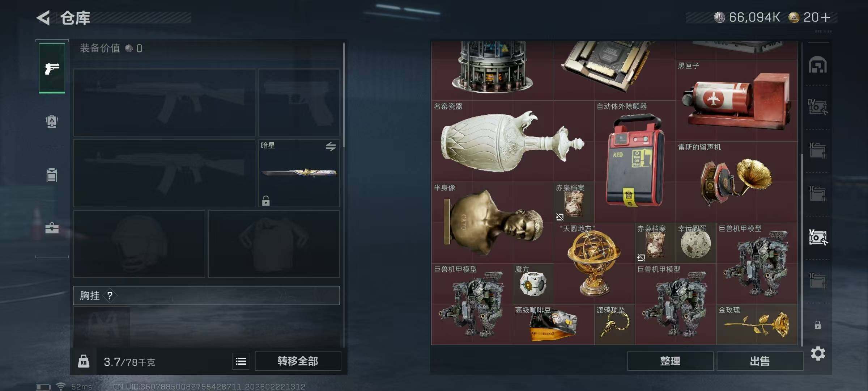The width and height of the screenshot is (868, 391).
Task: Open the item list view icon
Action: pos(241,361)
